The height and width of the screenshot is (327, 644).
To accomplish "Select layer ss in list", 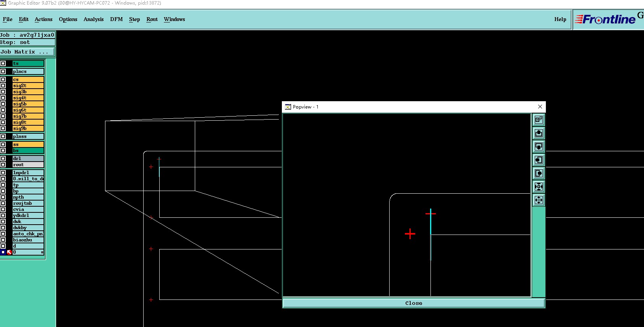I will click(x=28, y=144).
